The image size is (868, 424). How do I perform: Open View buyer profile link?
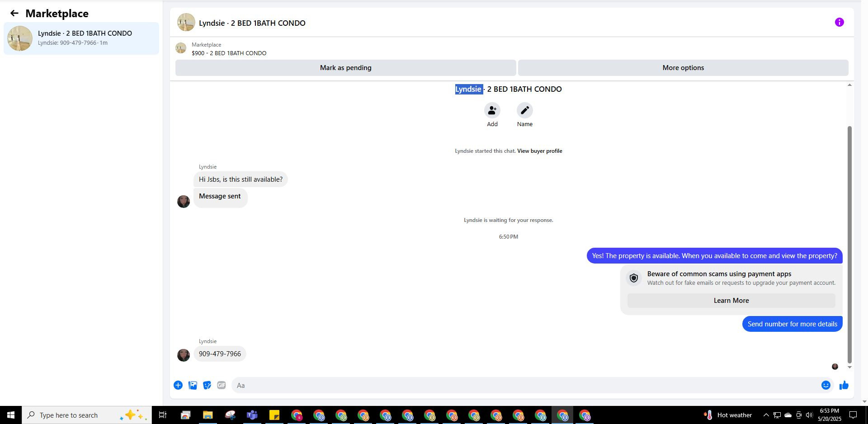click(539, 151)
